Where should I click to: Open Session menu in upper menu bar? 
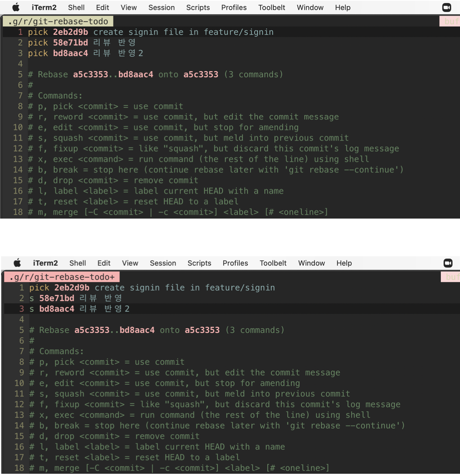coord(162,7)
